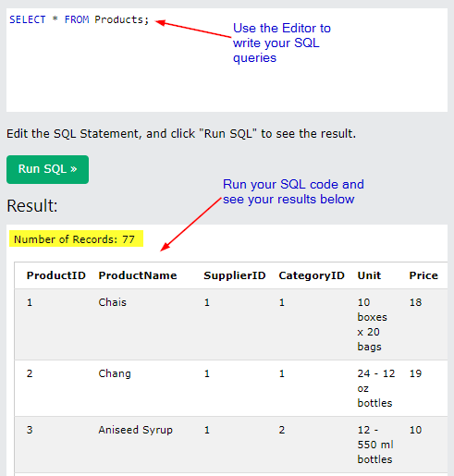
Task: Select the ProductName column header
Action: 138,275
